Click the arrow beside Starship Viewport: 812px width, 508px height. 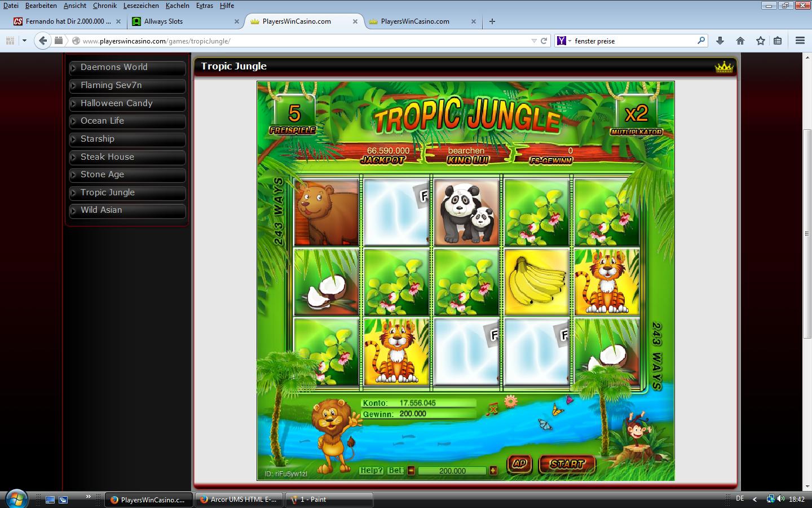pos(73,140)
